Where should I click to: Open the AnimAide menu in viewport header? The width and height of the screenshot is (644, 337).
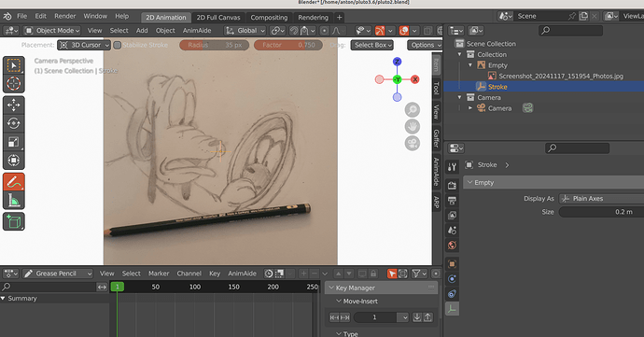pyautogui.click(x=197, y=31)
